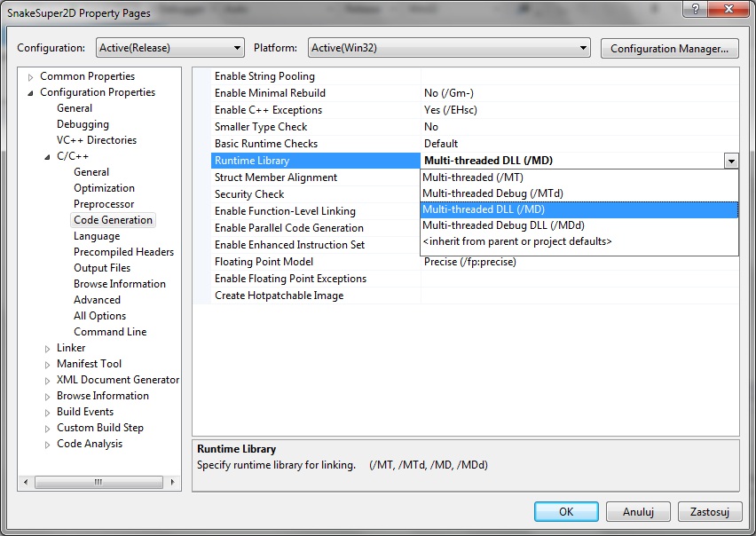
Task: Click the Default value of Basic Runtime Checks
Action: coord(580,144)
